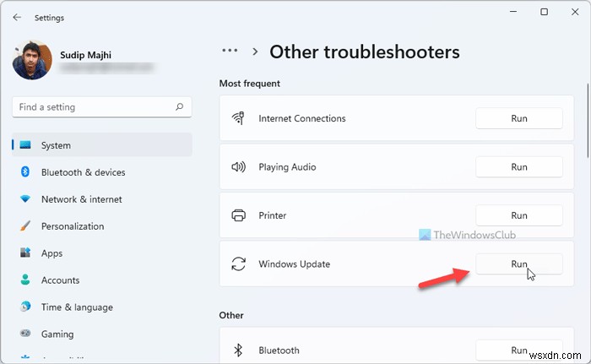This screenshot has height=364, width=591.
Task: Run the Printer troubleshooter
Action: click(519, 215)
